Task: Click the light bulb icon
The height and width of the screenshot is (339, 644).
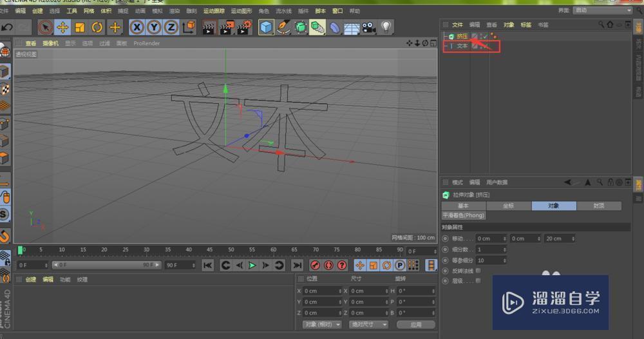Action: 386,27
